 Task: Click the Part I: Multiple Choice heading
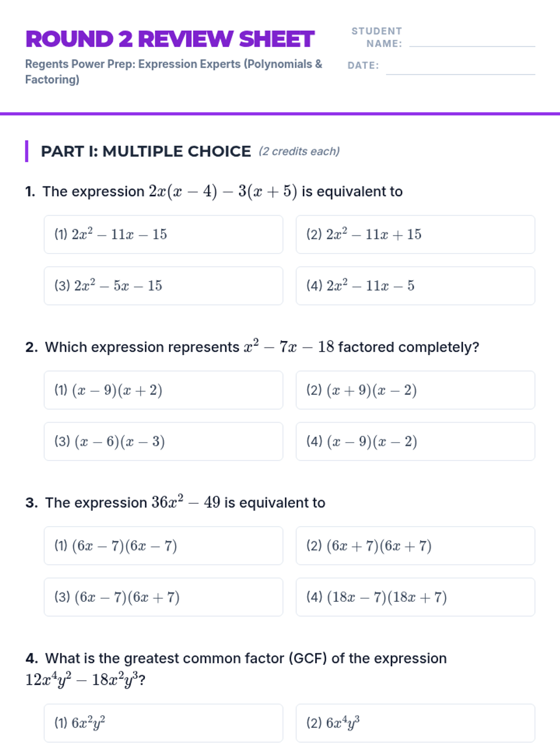point(146,151)
